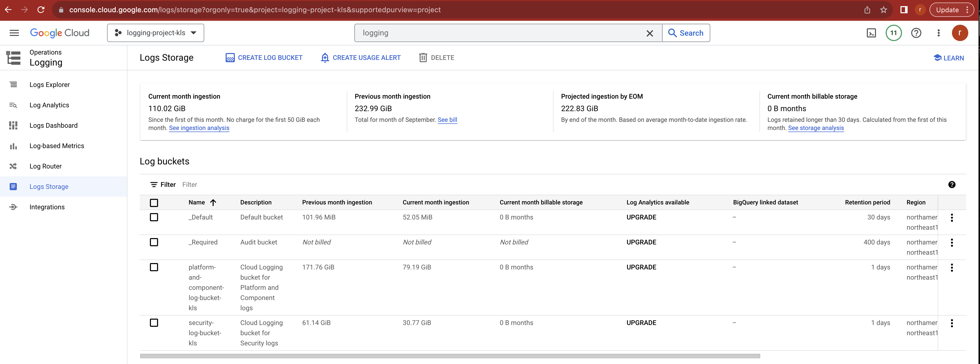The width and height of the screenshot is (980, 364).
Task: Navigate to Log-based Metrics
Action: pyautogui.click(x=57, y=146)
